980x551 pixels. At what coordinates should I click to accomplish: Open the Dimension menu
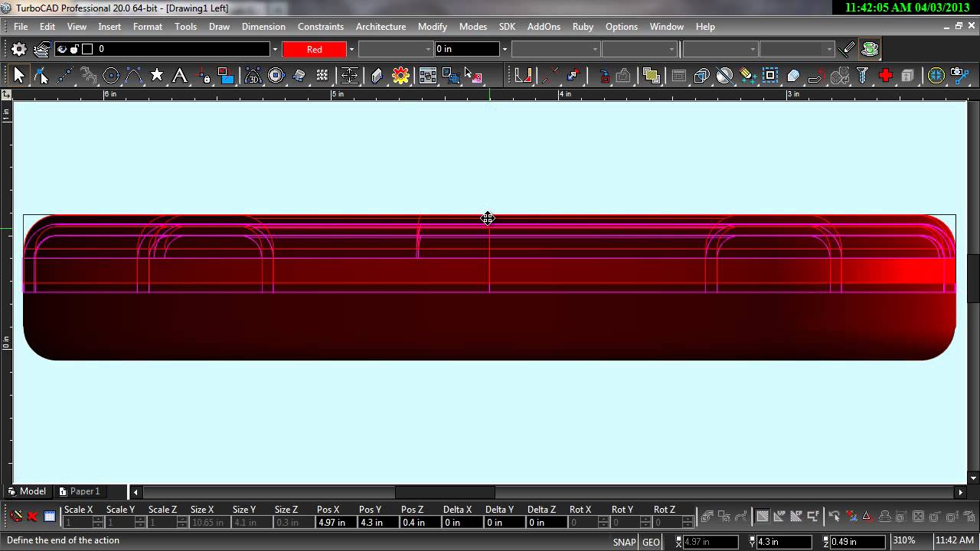point(263,26)
